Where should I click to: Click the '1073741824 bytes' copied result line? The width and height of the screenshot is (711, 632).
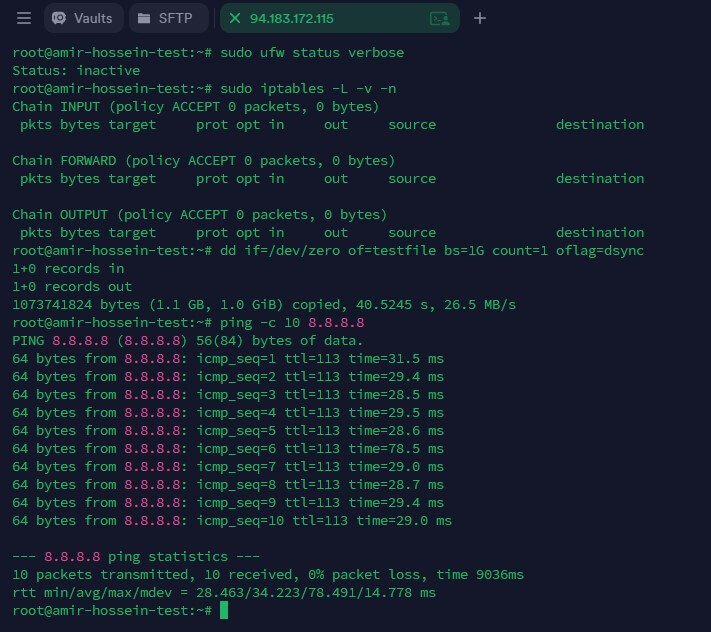click(x=264, y=304)
